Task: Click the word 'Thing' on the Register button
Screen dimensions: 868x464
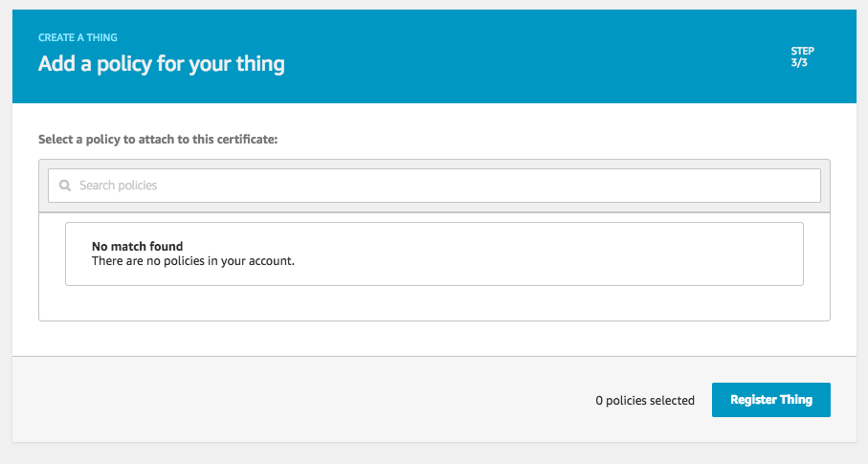Action: pos(796,400)
